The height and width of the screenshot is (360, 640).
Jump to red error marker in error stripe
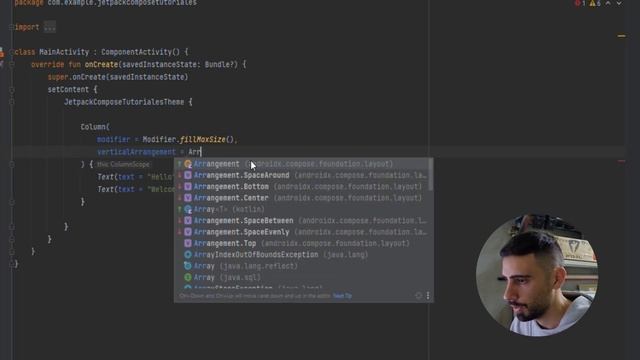pyautogui.click(x=622, y=161)
